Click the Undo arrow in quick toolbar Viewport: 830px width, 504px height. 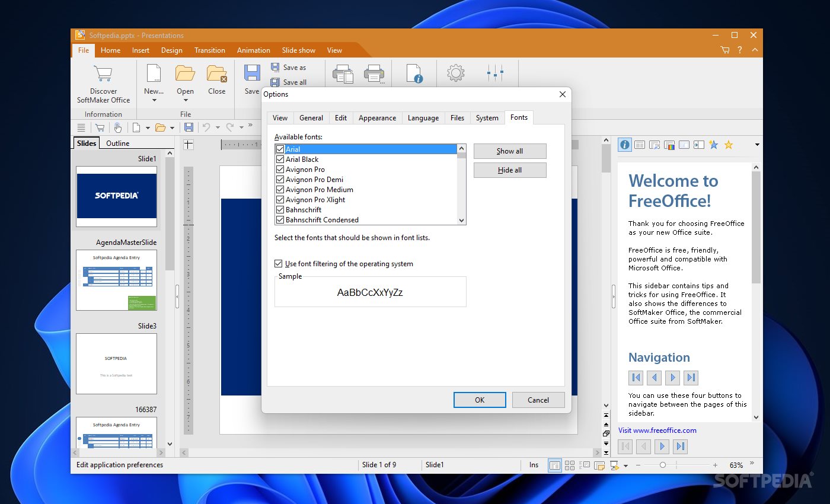tap(206, 127)
